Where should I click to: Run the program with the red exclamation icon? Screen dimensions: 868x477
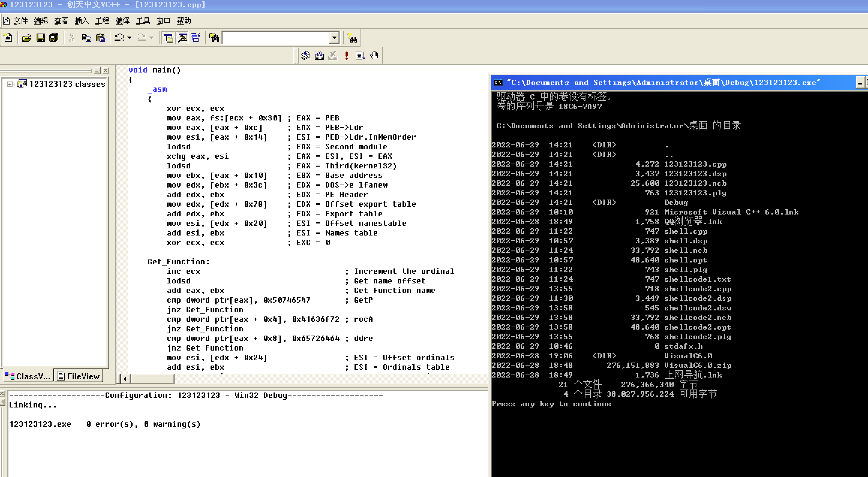pos(346,55)
